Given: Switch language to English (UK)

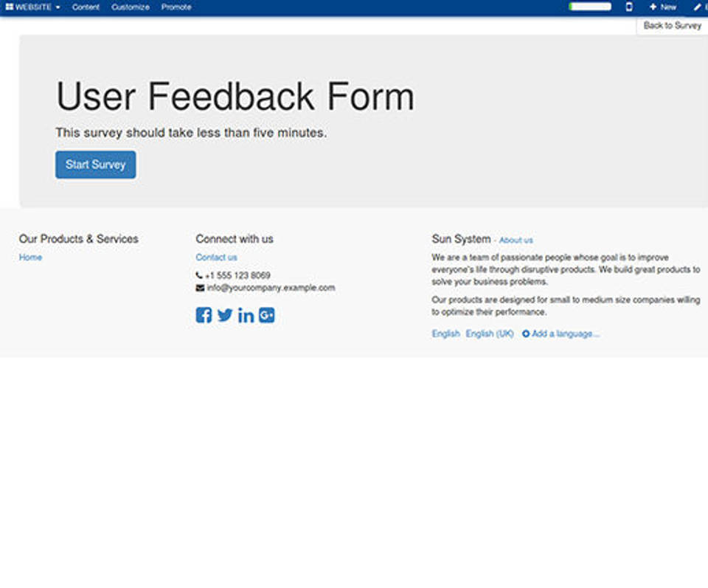Looking at the screenshot, I should (x=490, y=333).
